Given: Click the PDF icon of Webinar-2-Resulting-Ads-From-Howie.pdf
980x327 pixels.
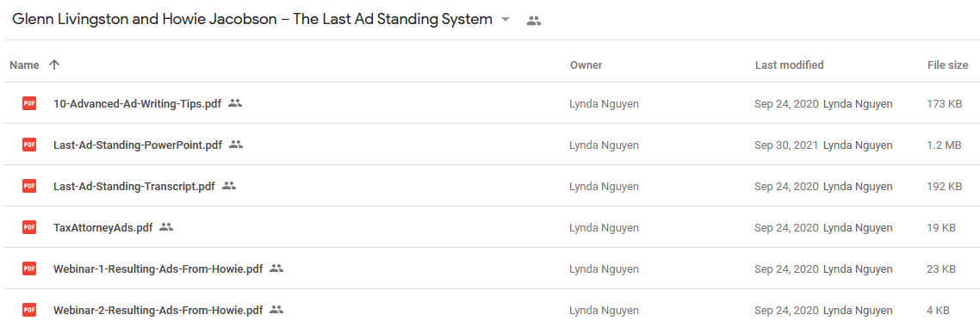Looking at the screenshot, I should 28,310.
